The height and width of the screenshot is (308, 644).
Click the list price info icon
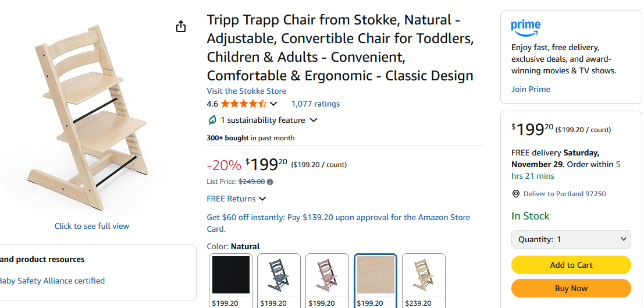270,182
